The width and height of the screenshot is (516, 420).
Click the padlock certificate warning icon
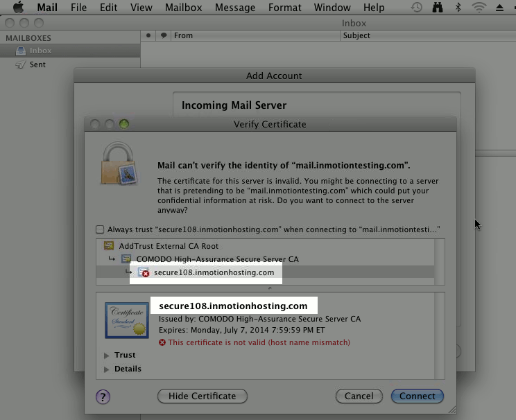click(119, 164)
